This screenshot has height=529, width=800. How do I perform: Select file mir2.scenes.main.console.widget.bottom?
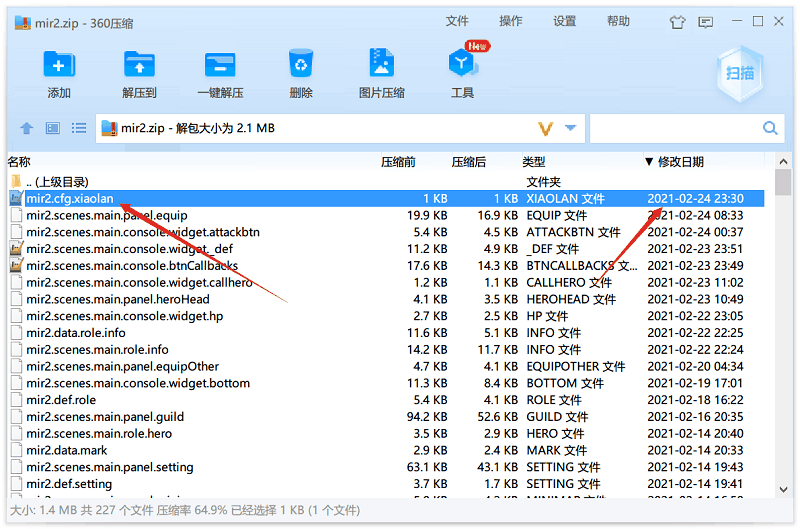coord(386,383)
